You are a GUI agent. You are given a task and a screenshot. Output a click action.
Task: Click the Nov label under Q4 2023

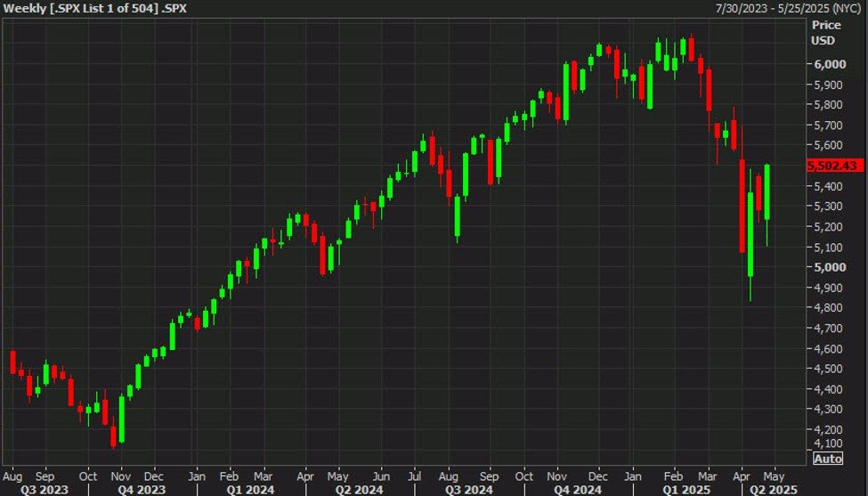point(123,475)
